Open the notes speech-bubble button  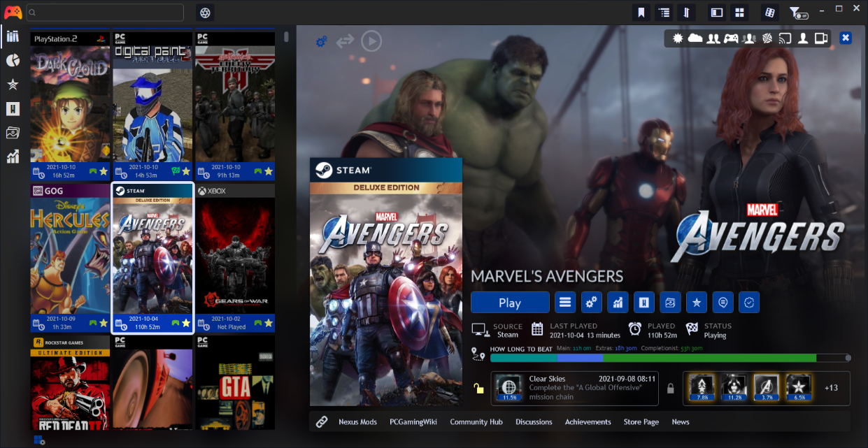[723, 303]
